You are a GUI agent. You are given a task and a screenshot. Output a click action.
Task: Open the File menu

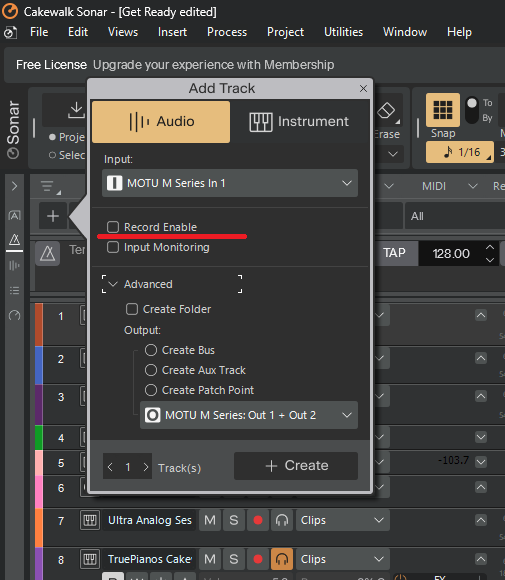click(39, 32)
